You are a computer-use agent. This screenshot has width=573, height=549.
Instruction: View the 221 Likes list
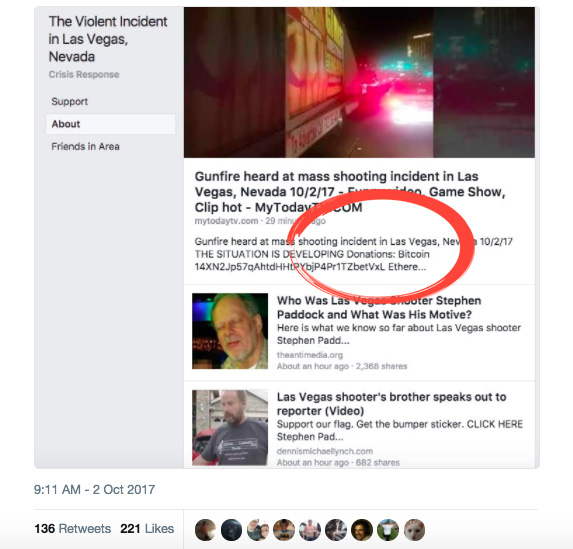pyautogui.click(x=147, y=529)
